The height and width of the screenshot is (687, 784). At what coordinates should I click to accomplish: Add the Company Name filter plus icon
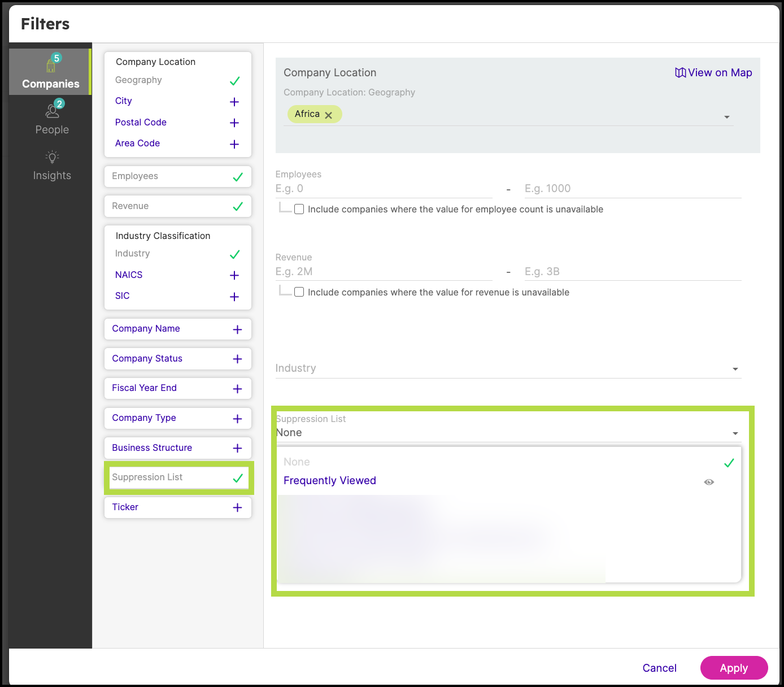237,329
